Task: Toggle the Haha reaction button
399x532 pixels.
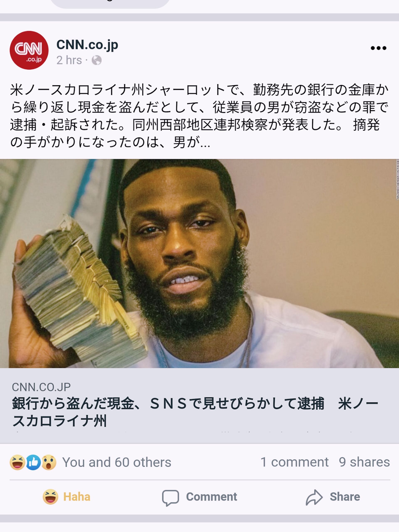Action: [x=66, y=497]
